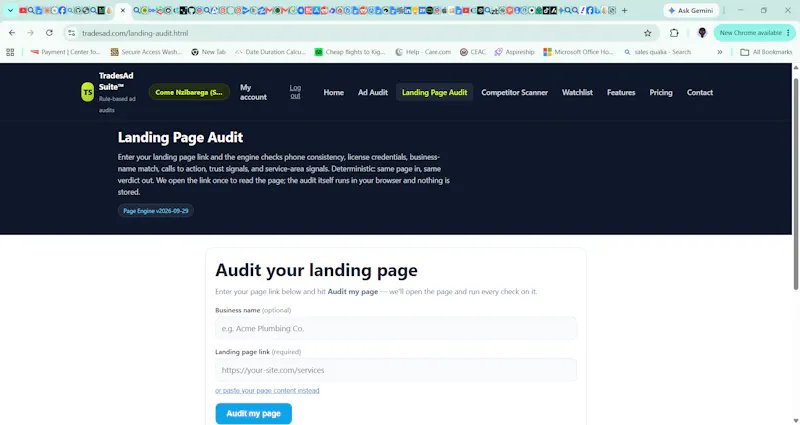Click the scrollbar down arrow
Screen dimensions: 800x425
795,420
